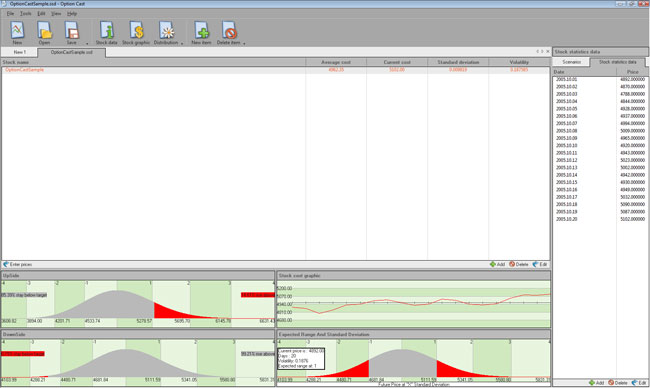Expand the Save dropdown arrow

tap(87, 43)
